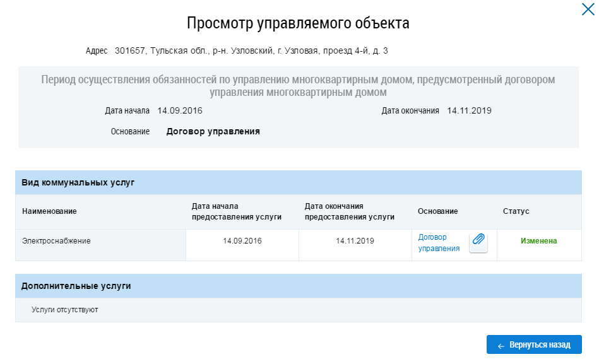The height and width of the screenshot is (364, 599).
Task: Click the Дополнительные услуги section header
Action: [76, 286]
